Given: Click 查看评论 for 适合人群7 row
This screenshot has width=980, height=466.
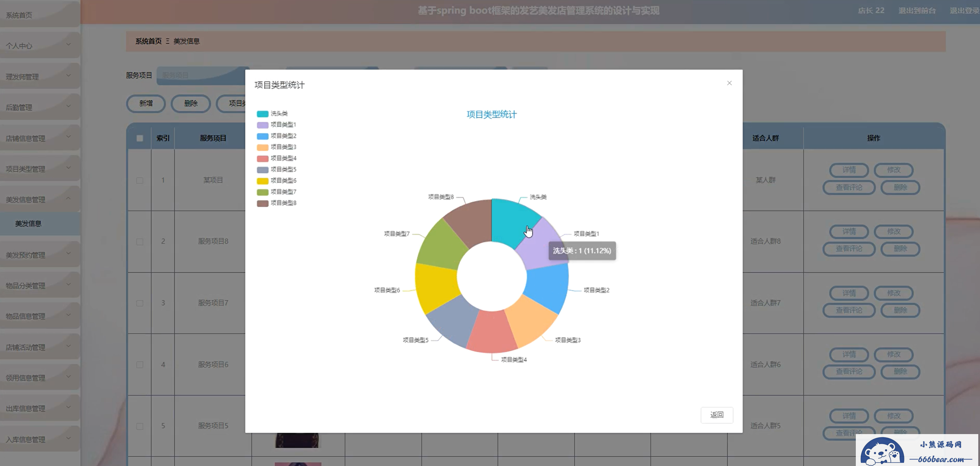Looking at the screenshot, I should pyautogui.click(x=849, y=310).
